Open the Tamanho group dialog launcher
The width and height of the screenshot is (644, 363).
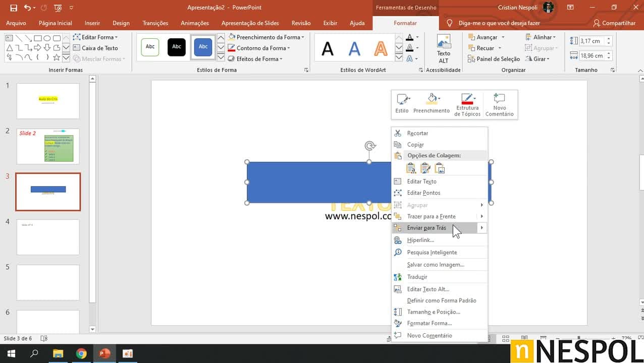pos(613,70)
